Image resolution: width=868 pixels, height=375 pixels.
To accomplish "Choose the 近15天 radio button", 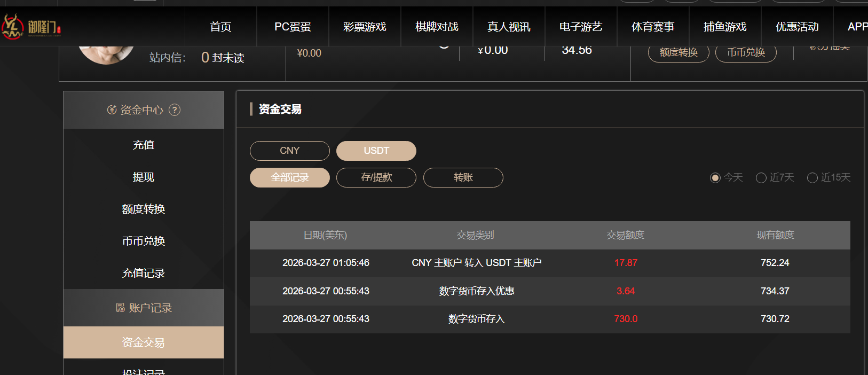I will coord(812,178).
